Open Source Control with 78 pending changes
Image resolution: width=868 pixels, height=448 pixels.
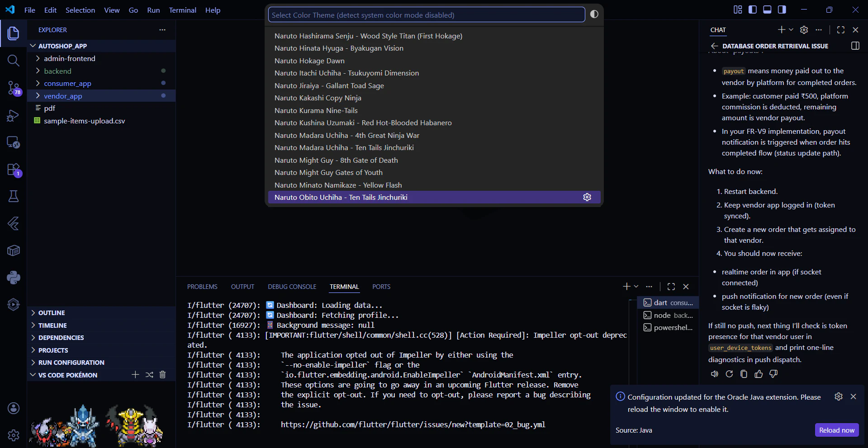(x=14, y=88)
